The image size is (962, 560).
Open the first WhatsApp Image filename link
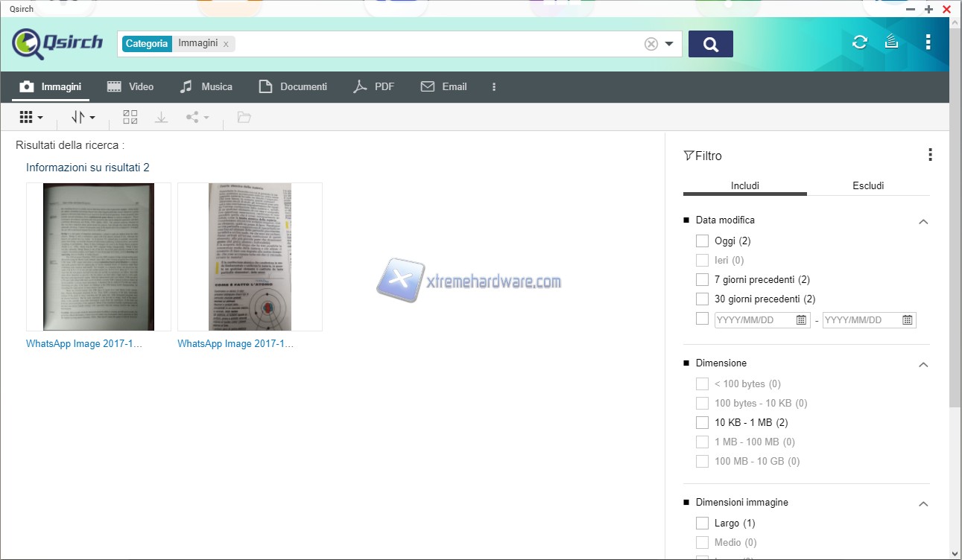tap(83, 344)
